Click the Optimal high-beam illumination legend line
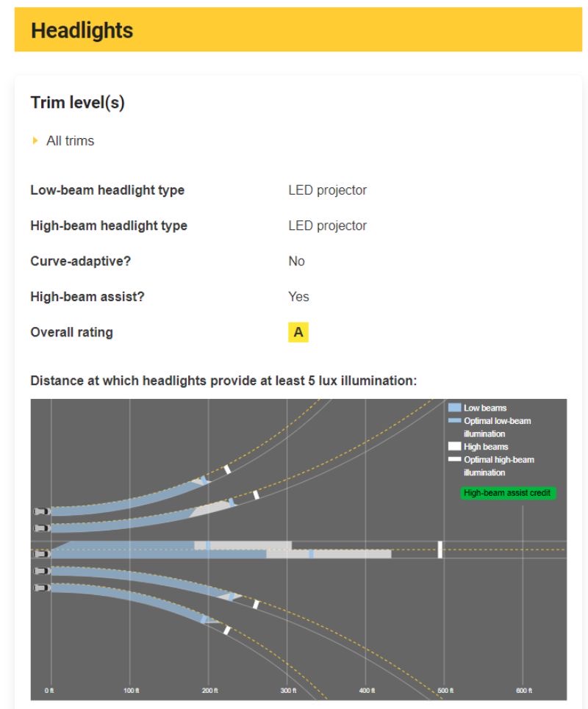 coord(454,459)
